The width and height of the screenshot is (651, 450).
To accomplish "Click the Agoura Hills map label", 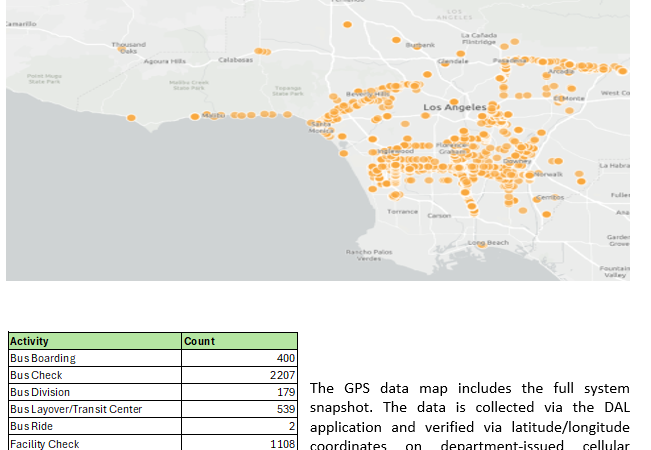I will [x=165, y=61].
